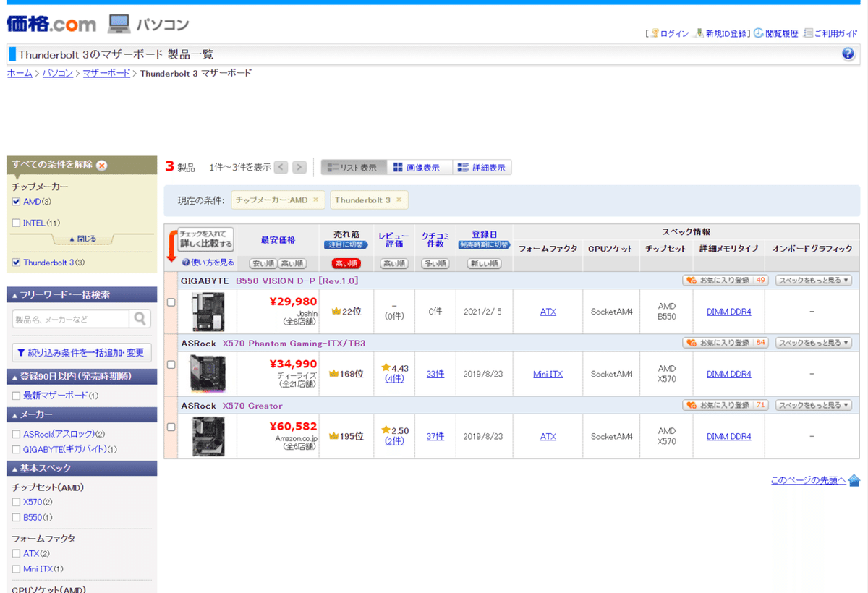The image size is (868, 593).
Task: Open the 価格.com home logo
Action: point(51,24)
